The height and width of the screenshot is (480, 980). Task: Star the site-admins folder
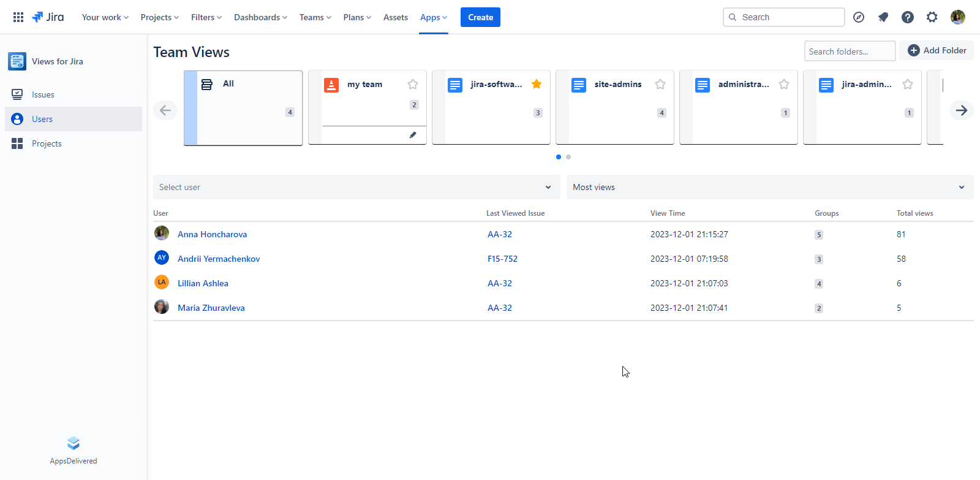coord(660,85)
